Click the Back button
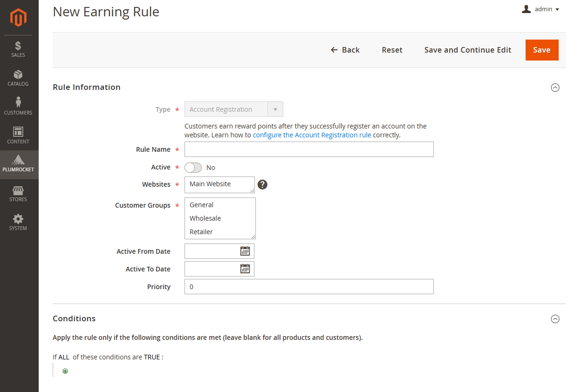This screenshot has height=392, width=575. (x=345, y=50)
